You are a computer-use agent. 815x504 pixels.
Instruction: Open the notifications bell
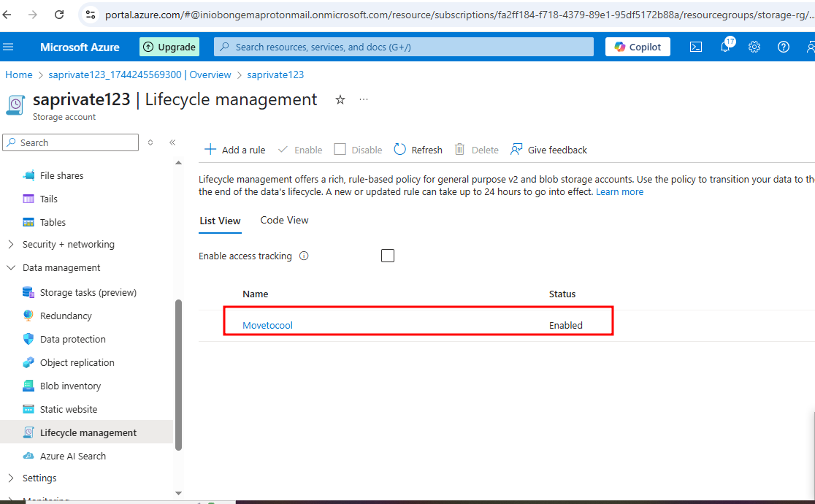pos(726,47)
